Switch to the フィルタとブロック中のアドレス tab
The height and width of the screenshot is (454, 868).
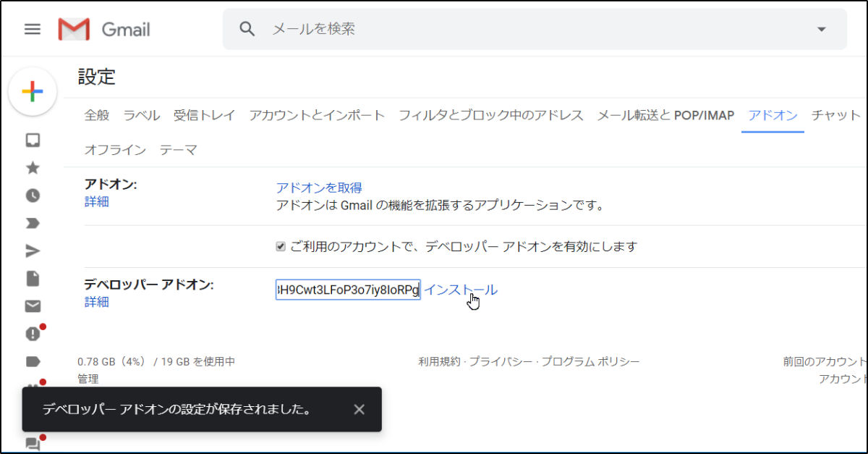pos(491,115)
